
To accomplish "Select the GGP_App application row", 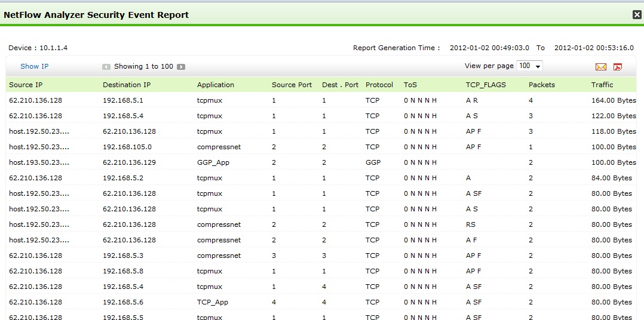I will [x=213, y=162].
